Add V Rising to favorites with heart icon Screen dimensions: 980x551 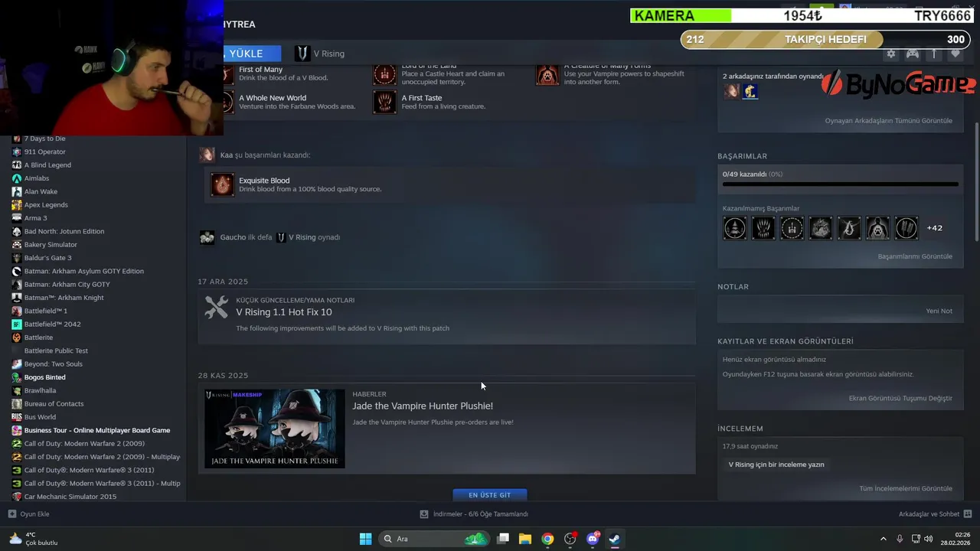(955, 54)
